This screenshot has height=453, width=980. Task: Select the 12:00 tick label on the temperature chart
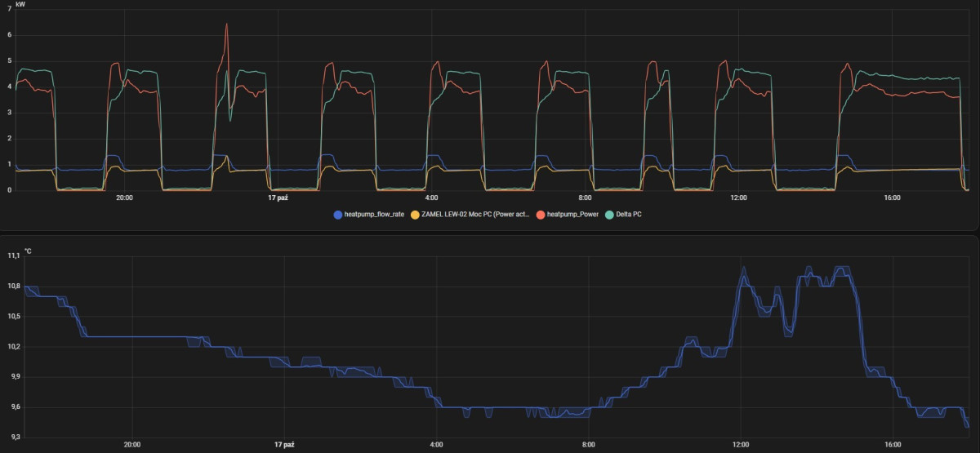click(742, 445)
